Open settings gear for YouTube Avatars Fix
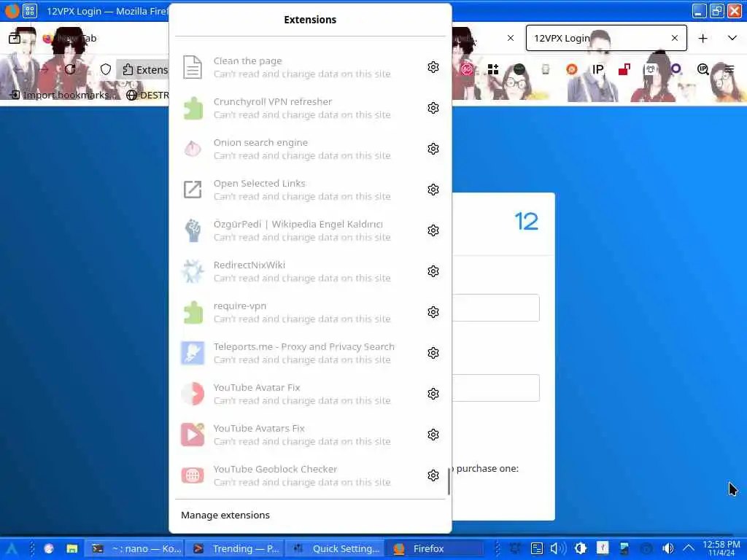This screenshot has height=560, width=747. 433,435
